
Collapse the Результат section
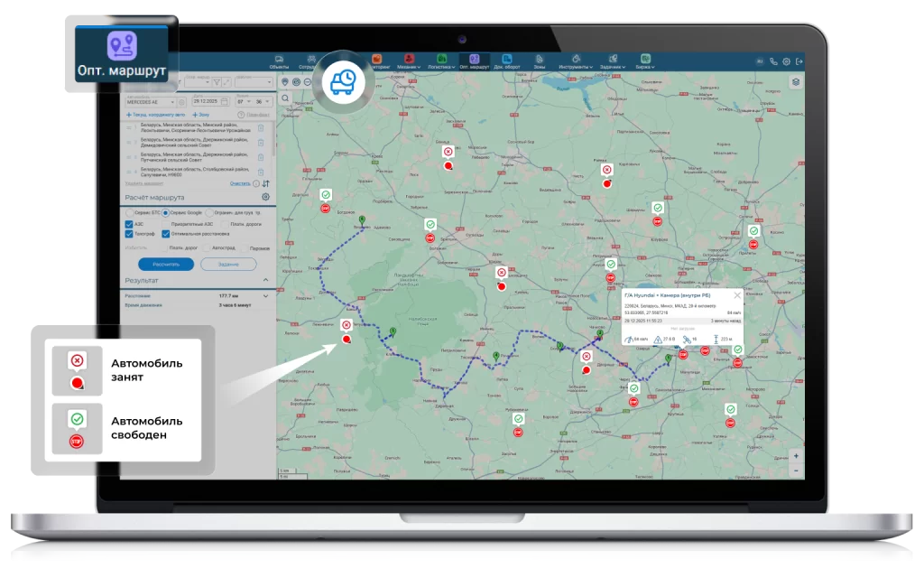tap(264, 280)
